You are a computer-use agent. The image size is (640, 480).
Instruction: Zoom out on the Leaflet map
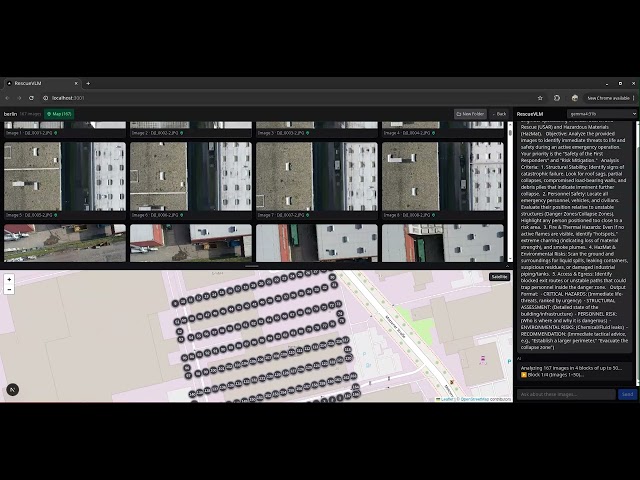click(x=9, y=289)
